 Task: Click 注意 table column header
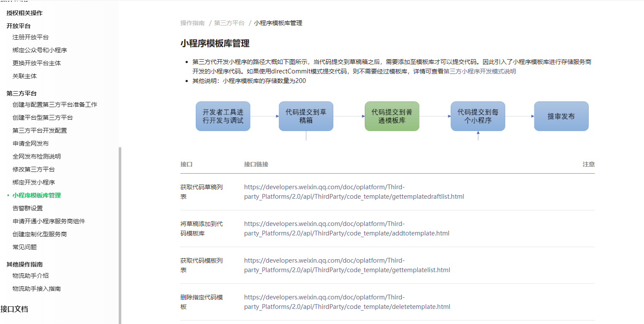pyautogui.click(x=589, y=164)
